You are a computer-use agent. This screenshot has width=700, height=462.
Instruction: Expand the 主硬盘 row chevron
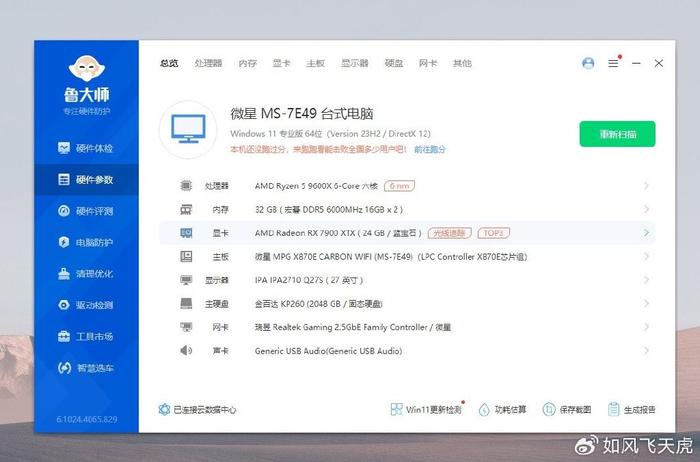click(646, 304)
